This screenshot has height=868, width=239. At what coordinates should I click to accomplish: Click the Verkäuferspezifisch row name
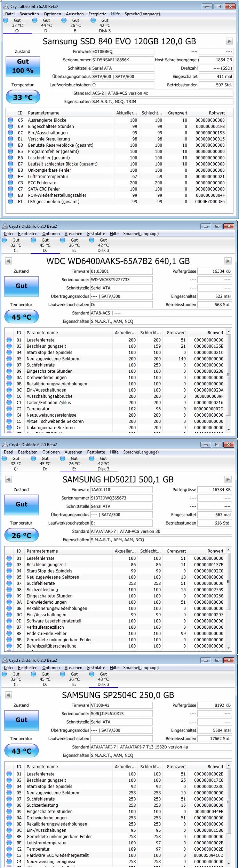click(x=45, y=627)
